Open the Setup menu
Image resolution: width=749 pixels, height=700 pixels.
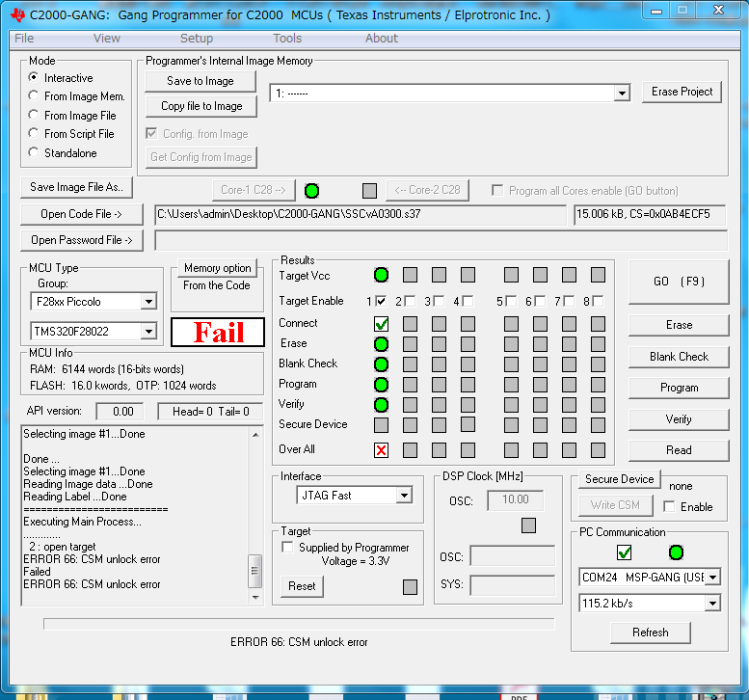(197, 39)
